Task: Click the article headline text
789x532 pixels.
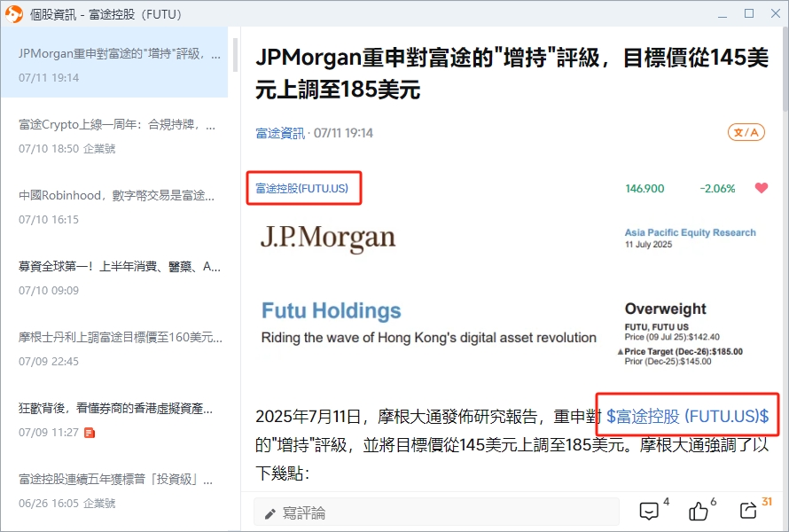Action: [512, 74]
